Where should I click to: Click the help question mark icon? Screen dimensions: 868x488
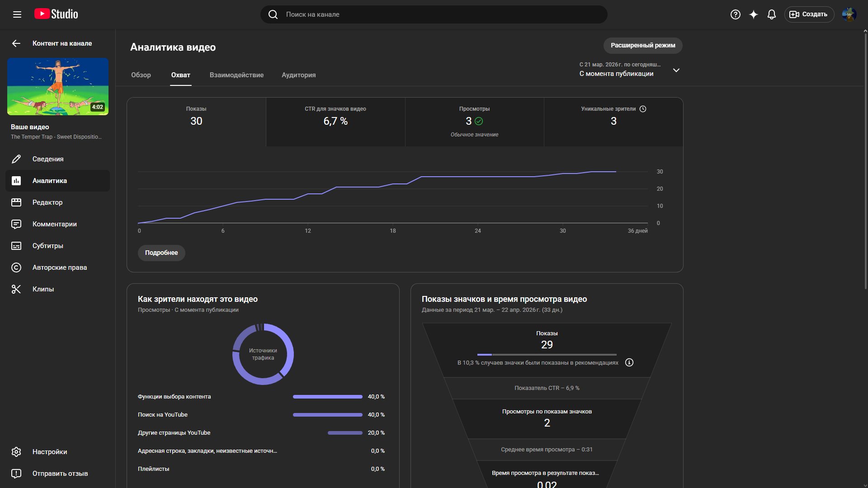[736, 14]
